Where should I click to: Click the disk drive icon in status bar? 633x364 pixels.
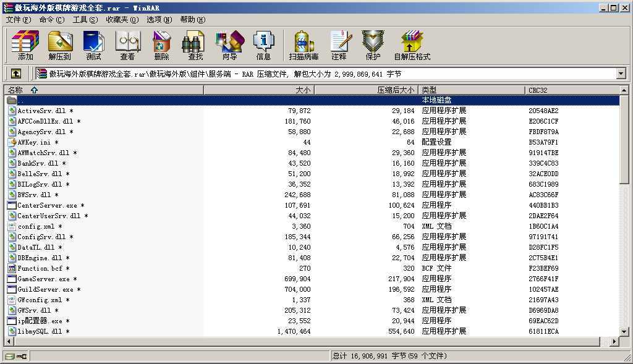(10, 356)
